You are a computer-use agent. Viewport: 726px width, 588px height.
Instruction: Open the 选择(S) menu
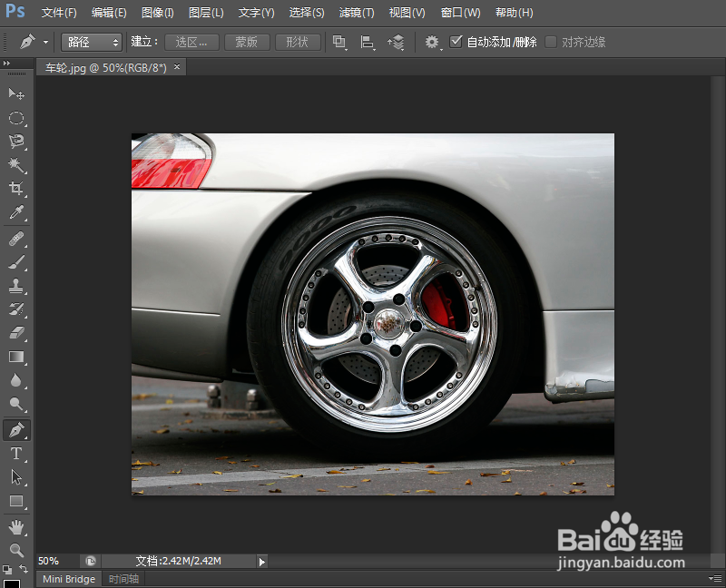[307, 13]
